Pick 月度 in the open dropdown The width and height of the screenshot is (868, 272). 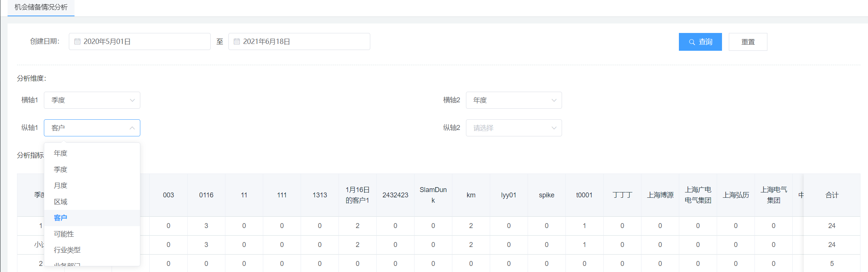pos(61,186)
